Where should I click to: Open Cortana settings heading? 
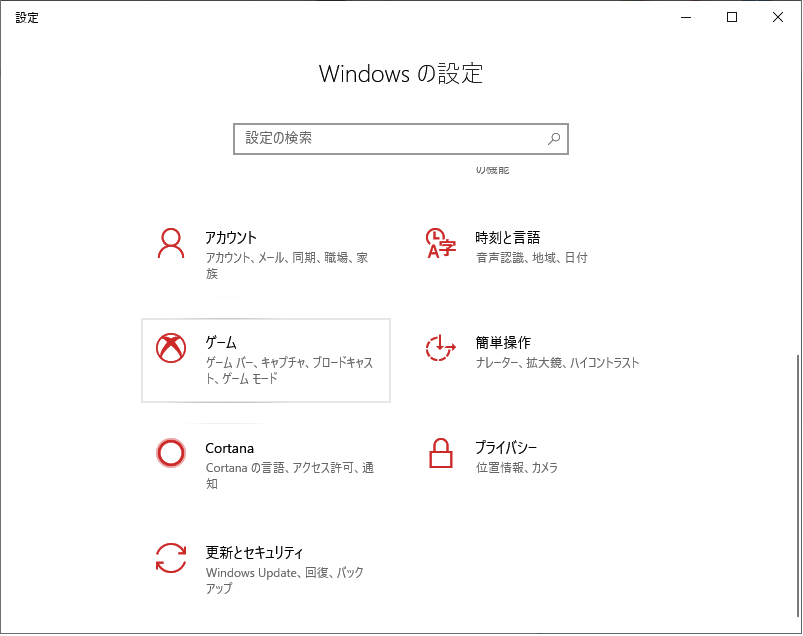[x=229, y=448]
